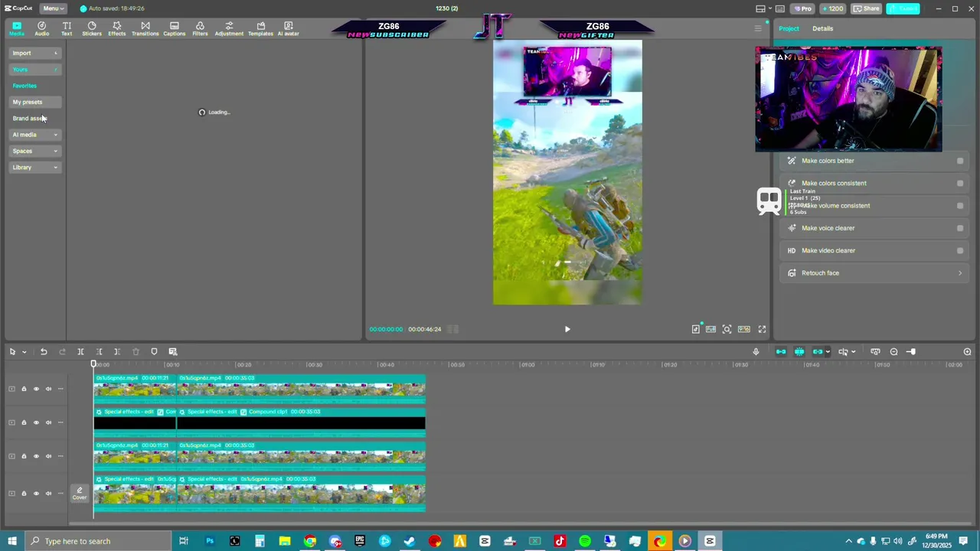
Task: Toggle auto snapping on timeline
Action: coord(799,351)
